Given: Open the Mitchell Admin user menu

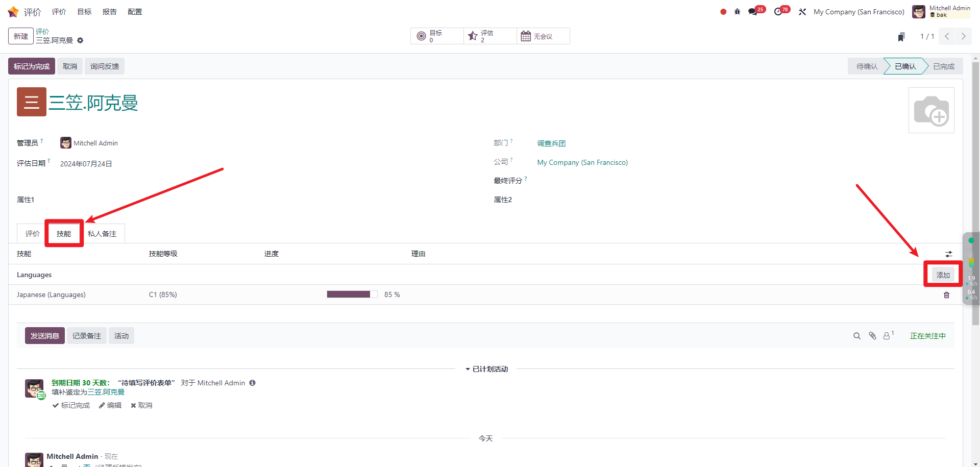Looking at the screenshot, I should click(x=941, y=12).
